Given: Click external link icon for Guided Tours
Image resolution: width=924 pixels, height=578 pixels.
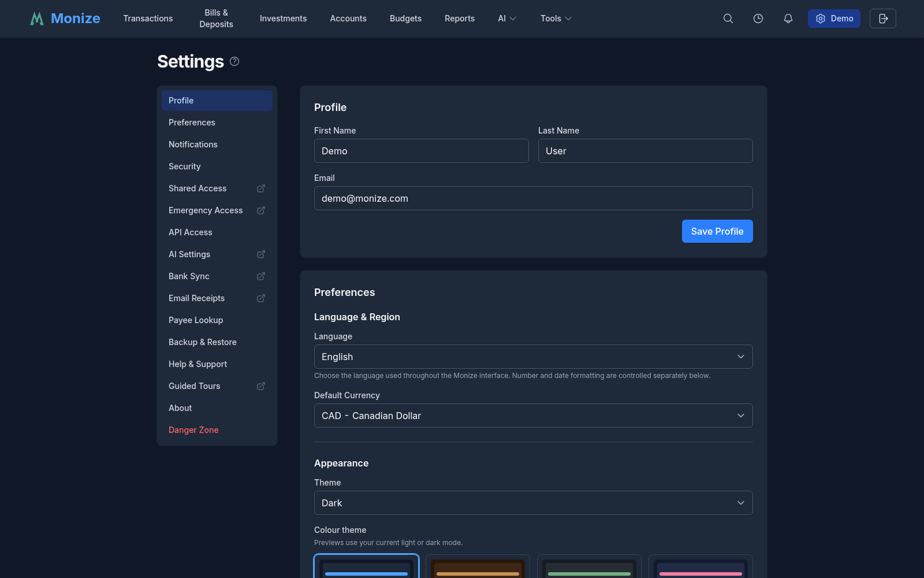Looking at the screenshot, I should click(261, 386).
